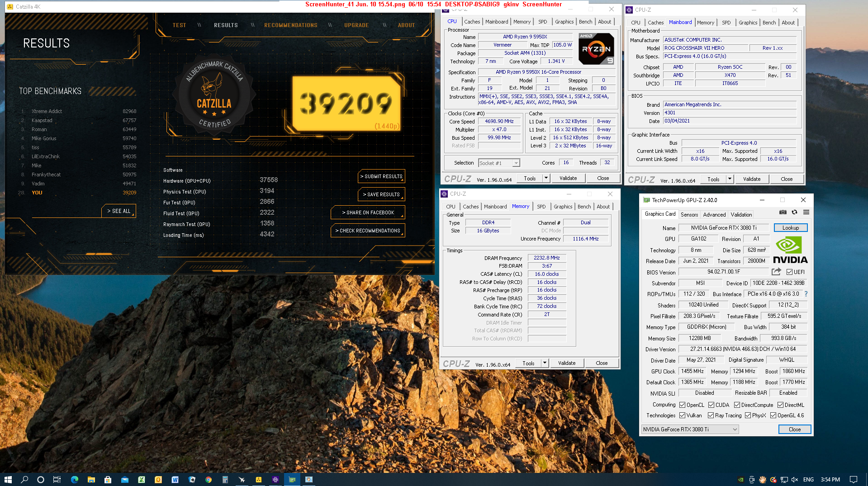Click the NVIDIA logo in GPU-Z
868x486 pixels.
pyautogui.click(x=790, y=250)
